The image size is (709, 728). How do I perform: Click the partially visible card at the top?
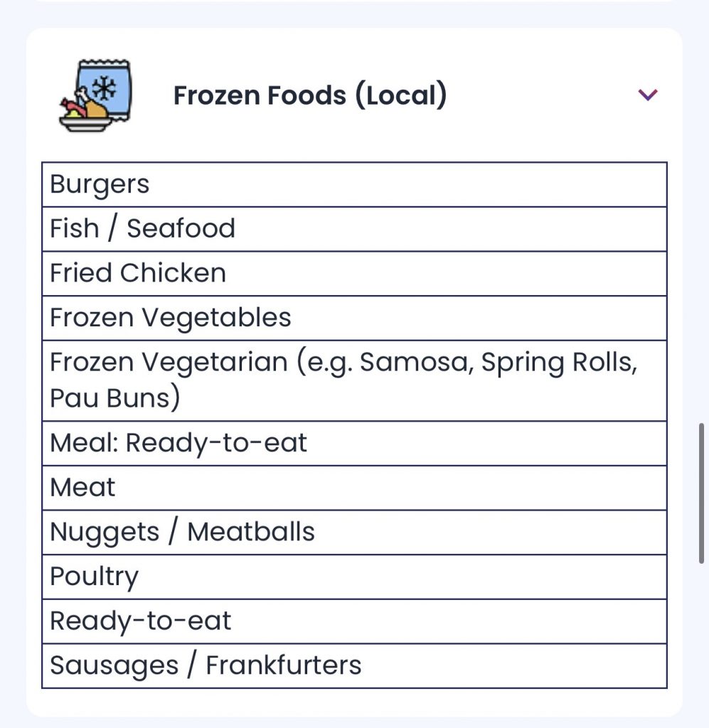tap(354, 2)
